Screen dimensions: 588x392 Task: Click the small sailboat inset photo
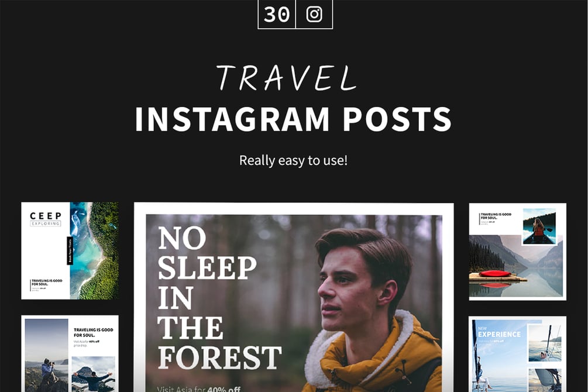pyautogui.click(x=545, y=343)
